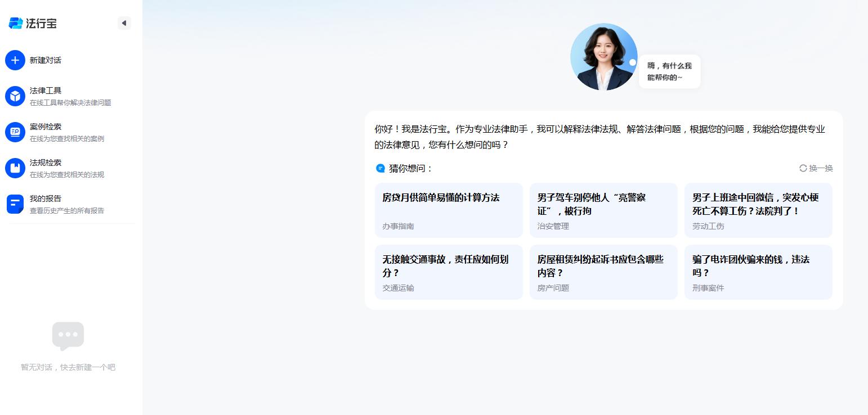This screenshot has height=415, width=868.
Task: Click the chat bubble icon next to 猜你想问
Action: (381, 168)
